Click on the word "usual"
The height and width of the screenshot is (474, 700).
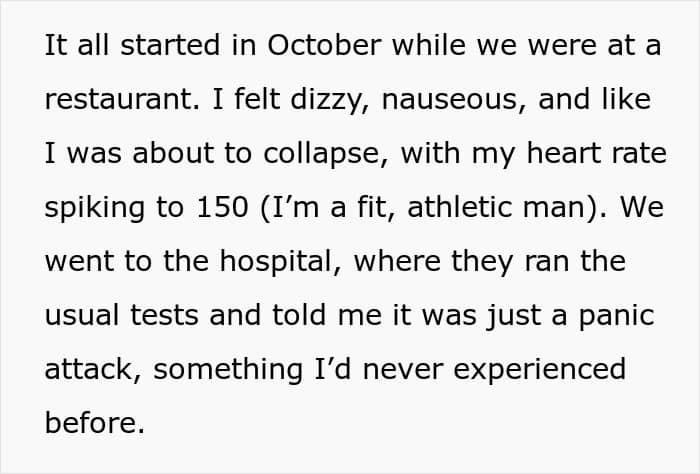[x=82, y=315]
